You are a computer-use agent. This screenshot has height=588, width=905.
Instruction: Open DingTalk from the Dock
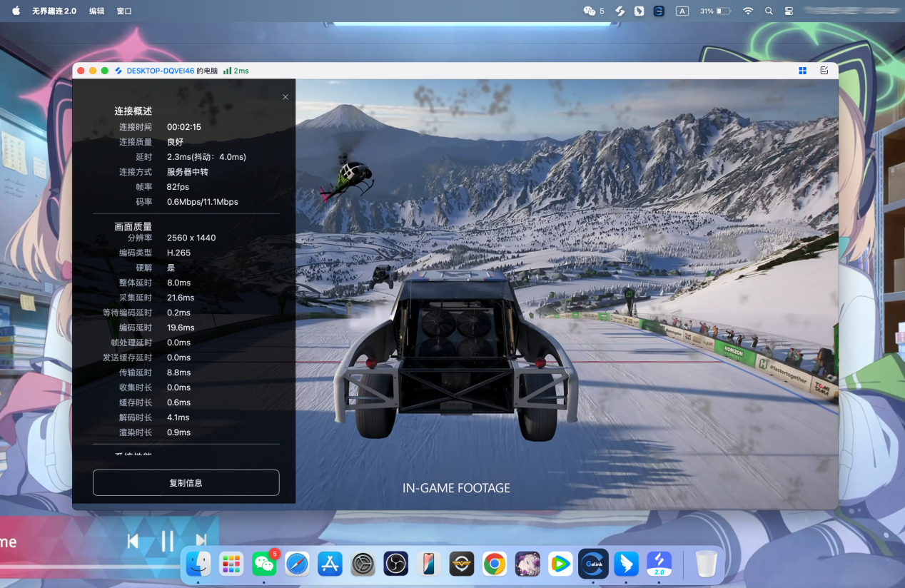(x=626, y=564)
